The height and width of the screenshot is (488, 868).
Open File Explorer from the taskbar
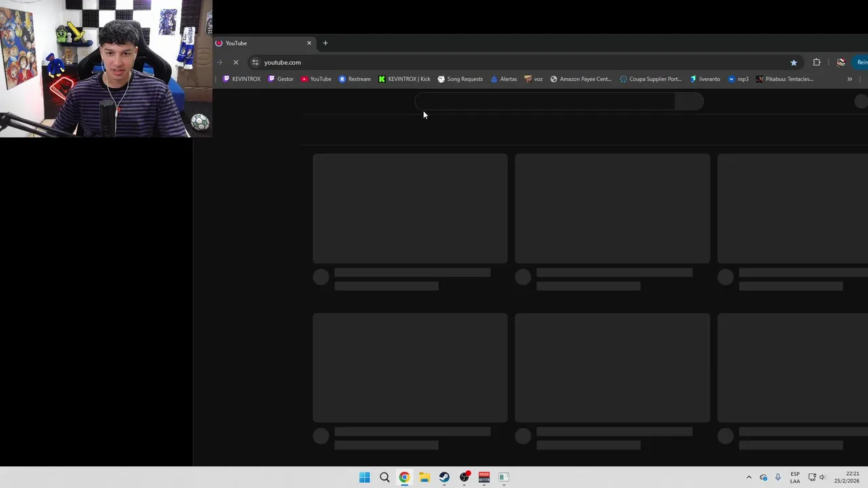[425, 477]
